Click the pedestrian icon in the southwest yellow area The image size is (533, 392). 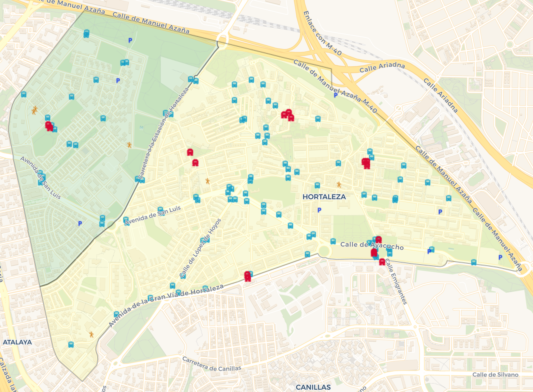click(x=92, y=334)
